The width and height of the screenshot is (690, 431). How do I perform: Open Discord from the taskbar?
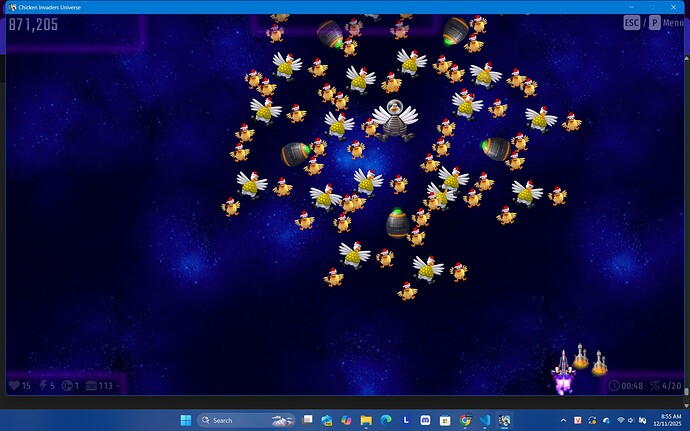pyautogui.click(x=425, y=420)
